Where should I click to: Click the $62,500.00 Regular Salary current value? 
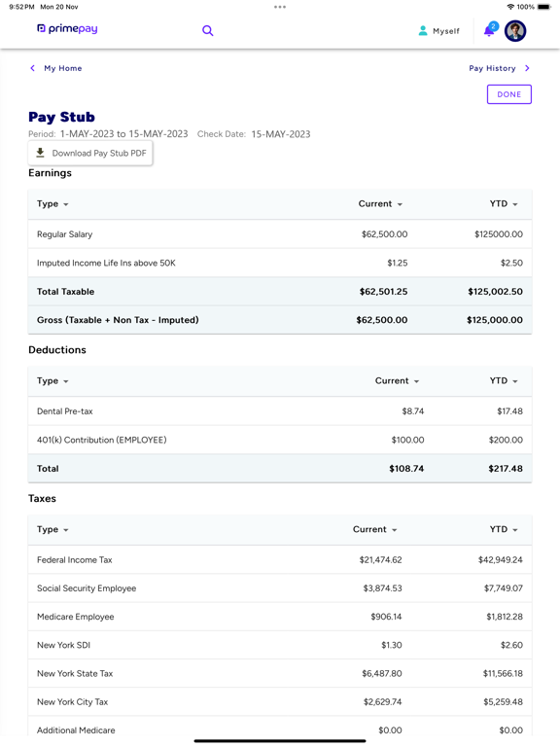(384, 233)
